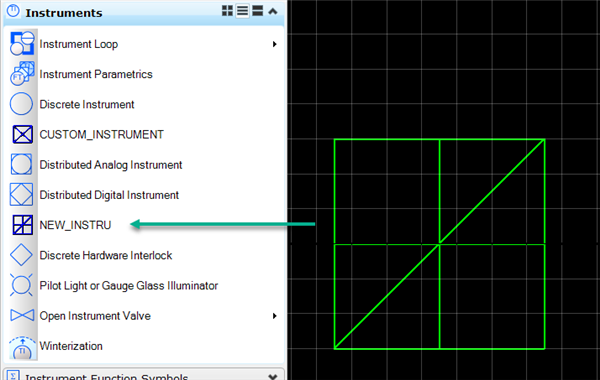600x380 pixels.
Task: Expand the Open Instrument Valve submenu arrow
Action: click(x=274, y=316)
